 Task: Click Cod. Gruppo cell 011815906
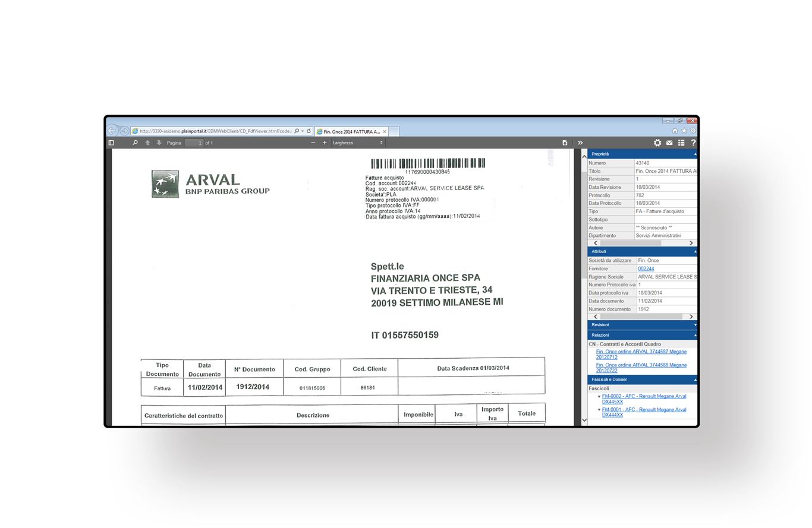click(x=312, y=388)
